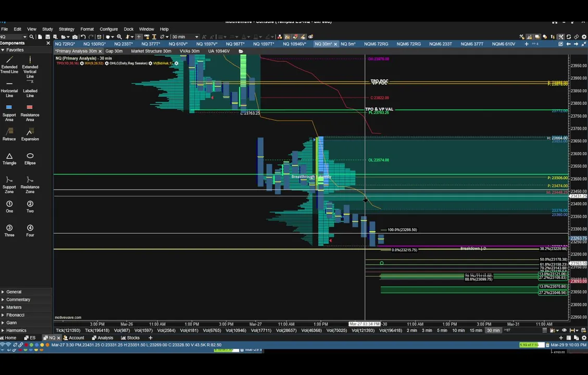This screenshot has height=375, width=588.
Task: Select the Expansion tool
Action: (x=30, y=134)
